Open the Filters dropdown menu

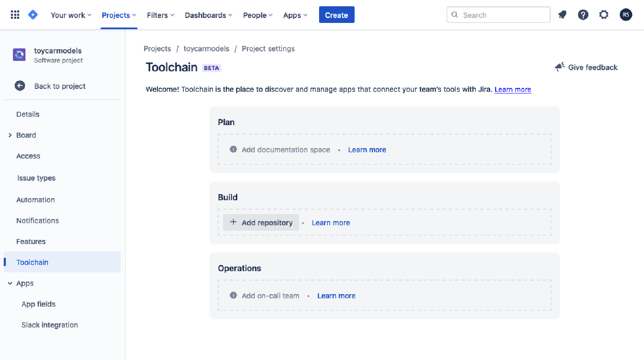click(x=161, y=15)
